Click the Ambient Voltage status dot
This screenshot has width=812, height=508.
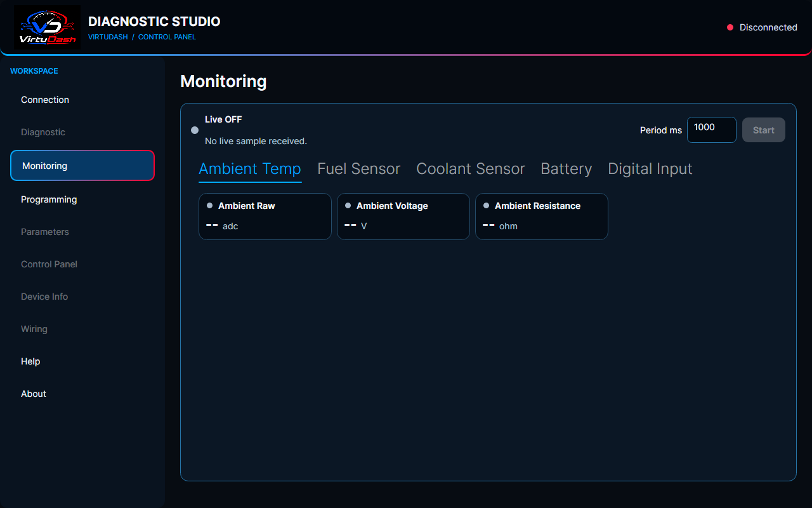click(x=348, y=206)
